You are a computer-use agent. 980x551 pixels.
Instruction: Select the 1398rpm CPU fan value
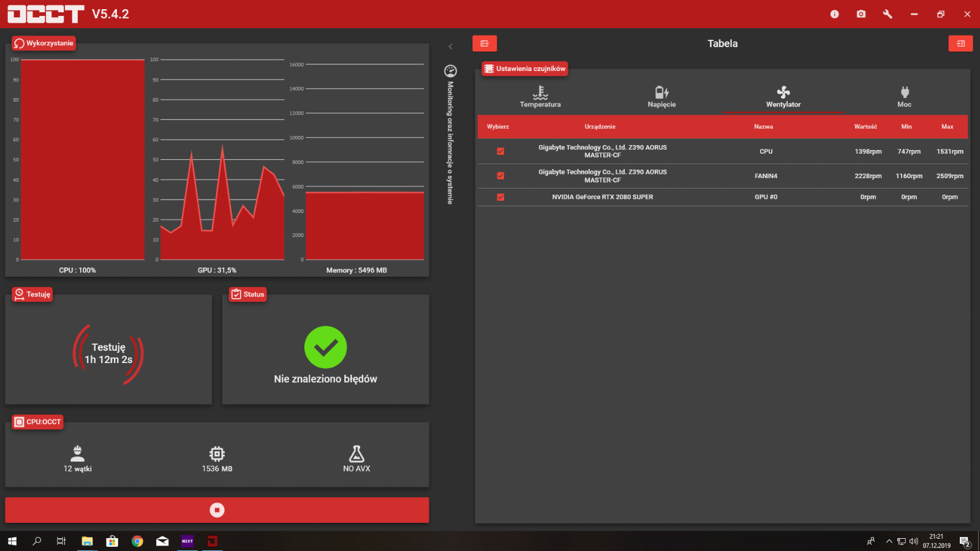coord(869,151)
